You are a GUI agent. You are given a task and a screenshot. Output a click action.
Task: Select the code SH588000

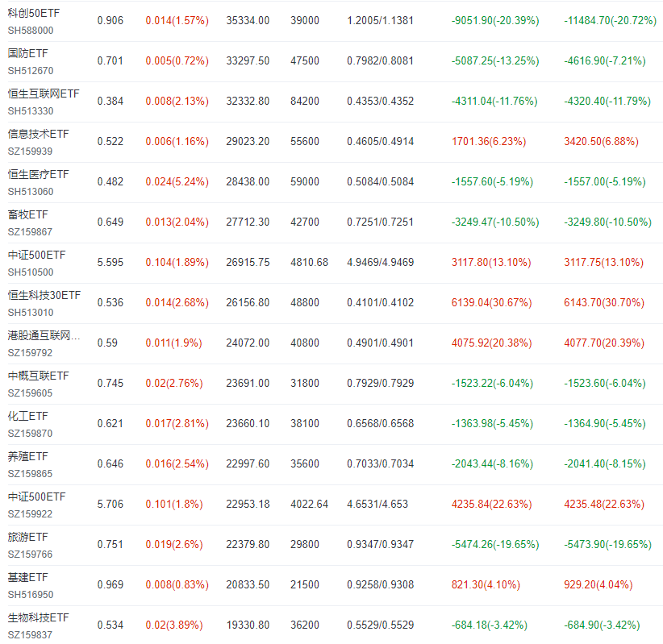(31, 31)
